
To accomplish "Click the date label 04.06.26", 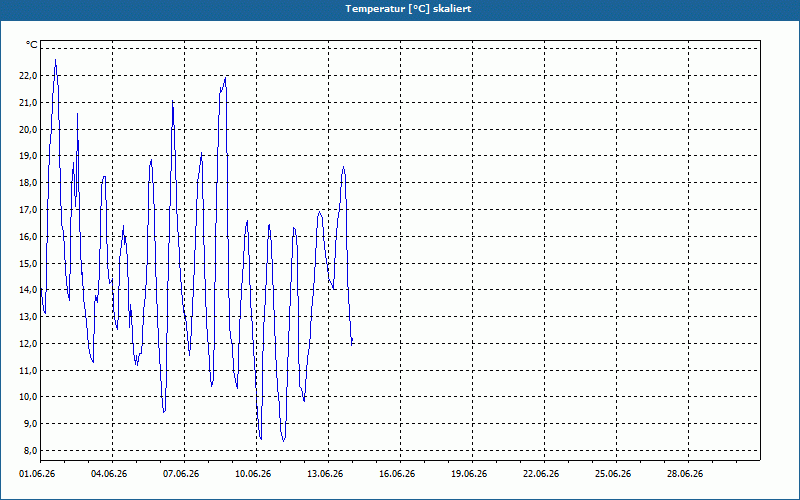I will click(x=109, y=474).
